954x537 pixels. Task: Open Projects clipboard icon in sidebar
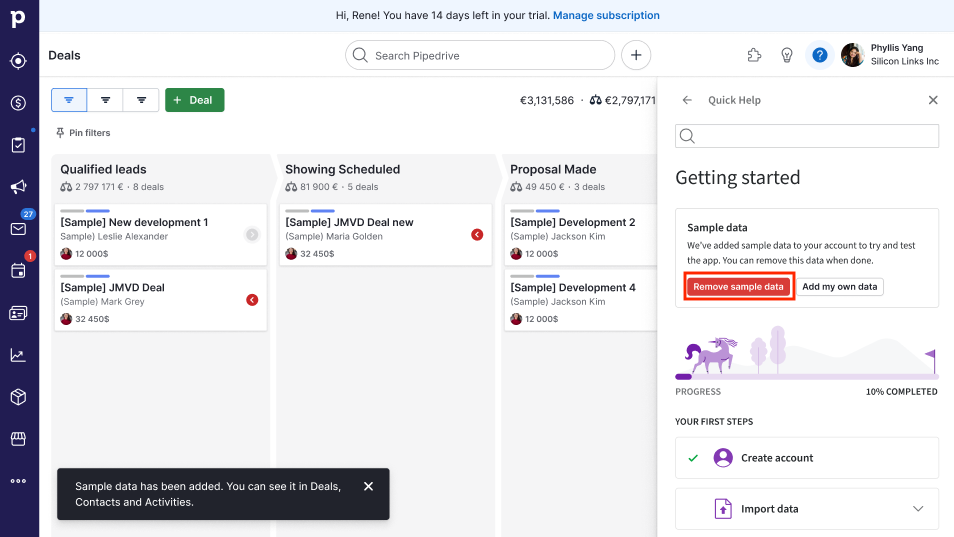pos(18,145)
